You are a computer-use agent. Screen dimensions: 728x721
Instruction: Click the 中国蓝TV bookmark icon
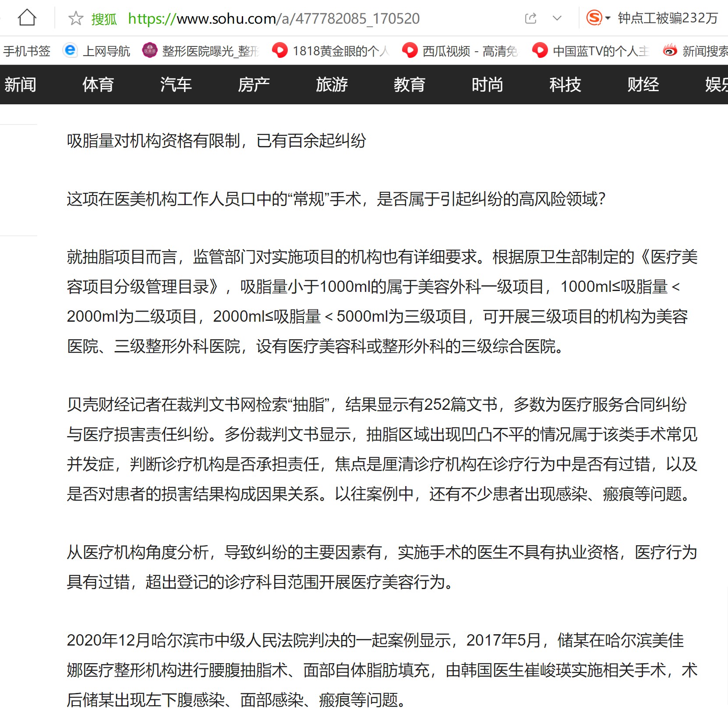click(540, 50)
